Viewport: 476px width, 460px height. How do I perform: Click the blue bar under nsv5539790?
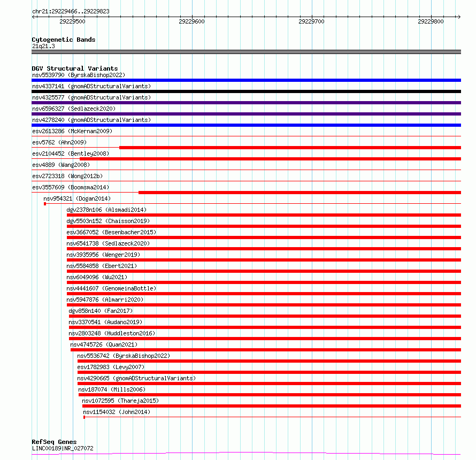(x=246, y=80)
